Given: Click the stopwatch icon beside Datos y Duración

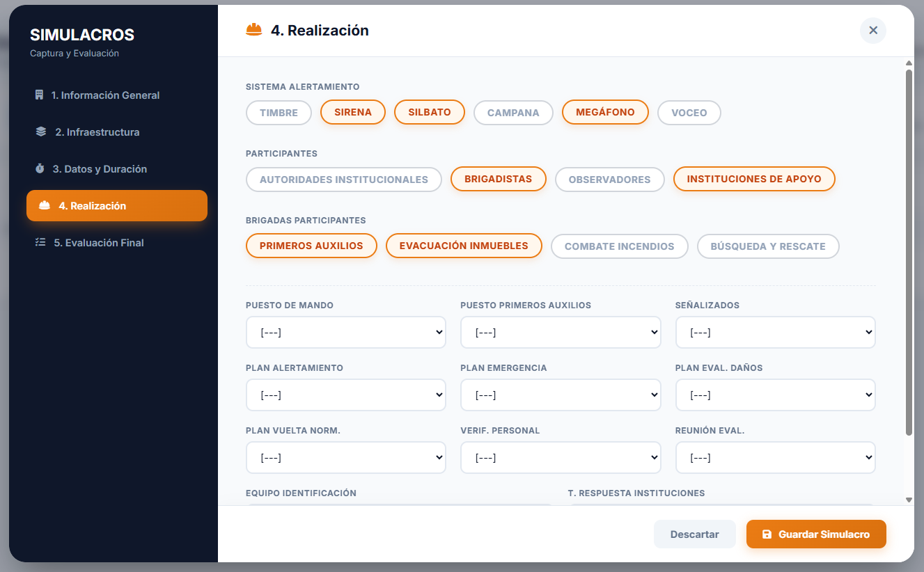Looking at the screenshot, I should coord(40,169).
